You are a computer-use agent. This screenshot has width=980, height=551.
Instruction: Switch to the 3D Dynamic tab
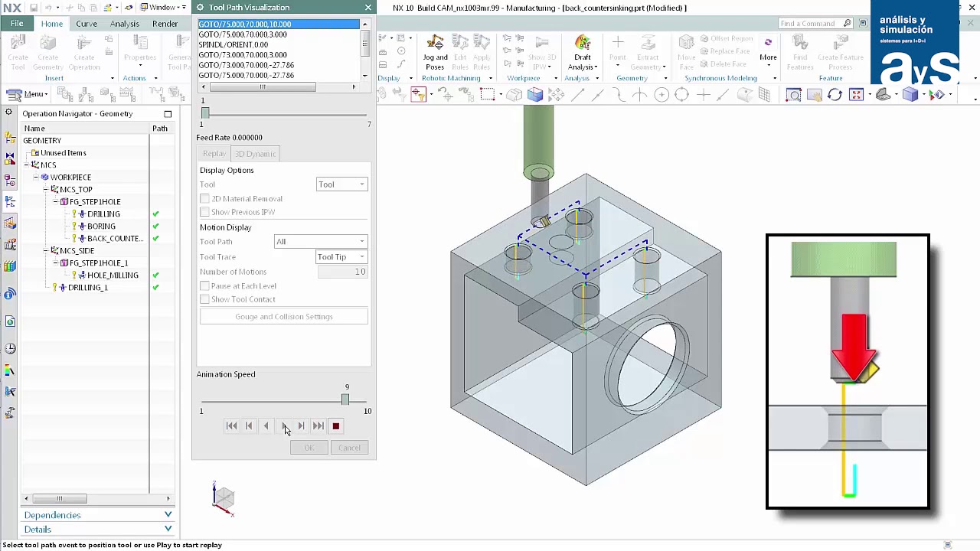255,154
